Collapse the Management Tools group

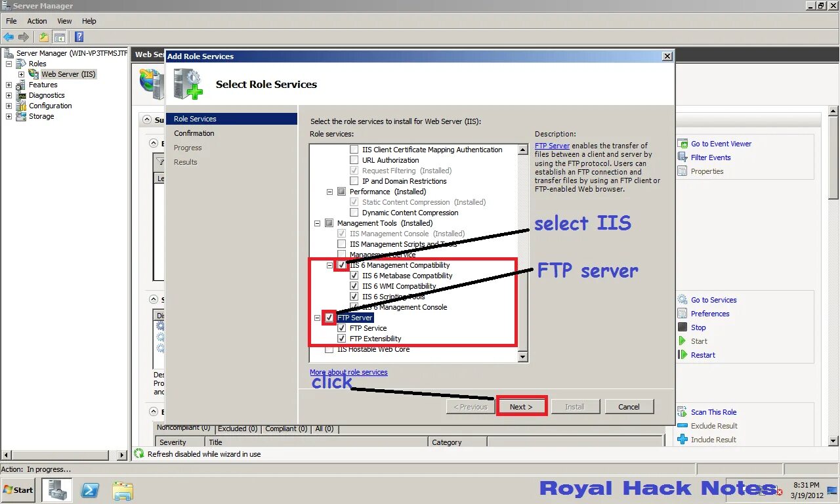click(x=318, y=223)
